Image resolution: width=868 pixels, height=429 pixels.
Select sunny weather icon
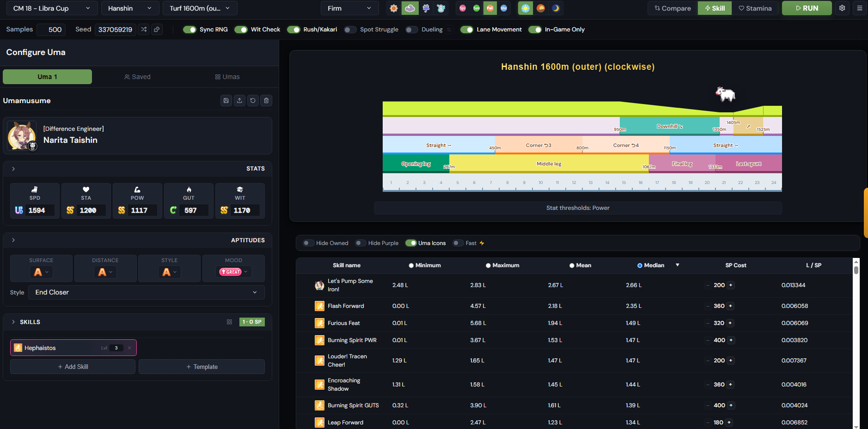tap(394, 8)
